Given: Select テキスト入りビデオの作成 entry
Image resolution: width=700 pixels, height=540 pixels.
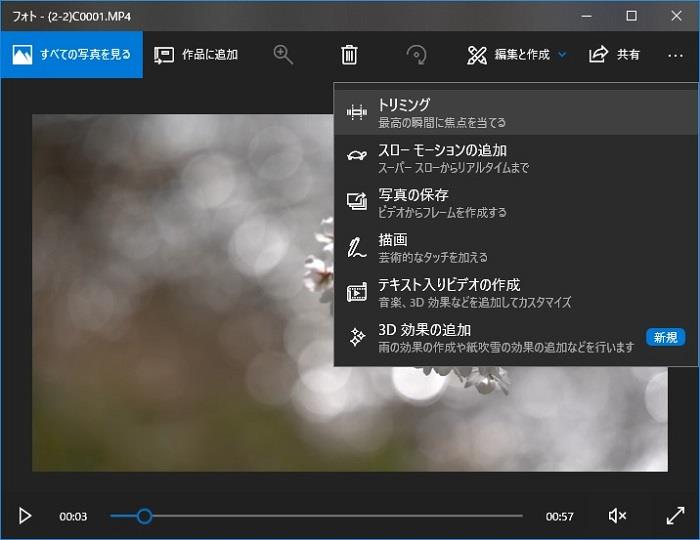Looking at the screenshot, I should point(516,293).
